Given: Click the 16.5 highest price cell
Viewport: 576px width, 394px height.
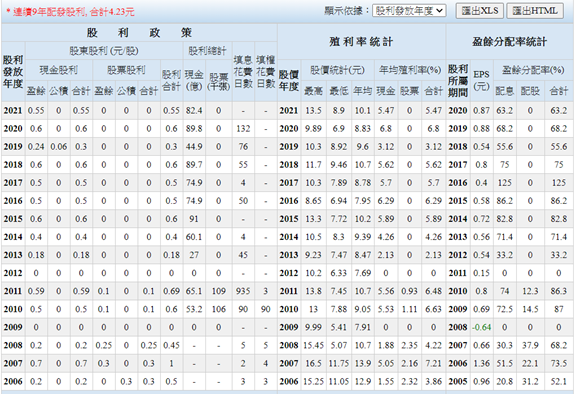Looking at the screenshot, I should click(313, 363).
